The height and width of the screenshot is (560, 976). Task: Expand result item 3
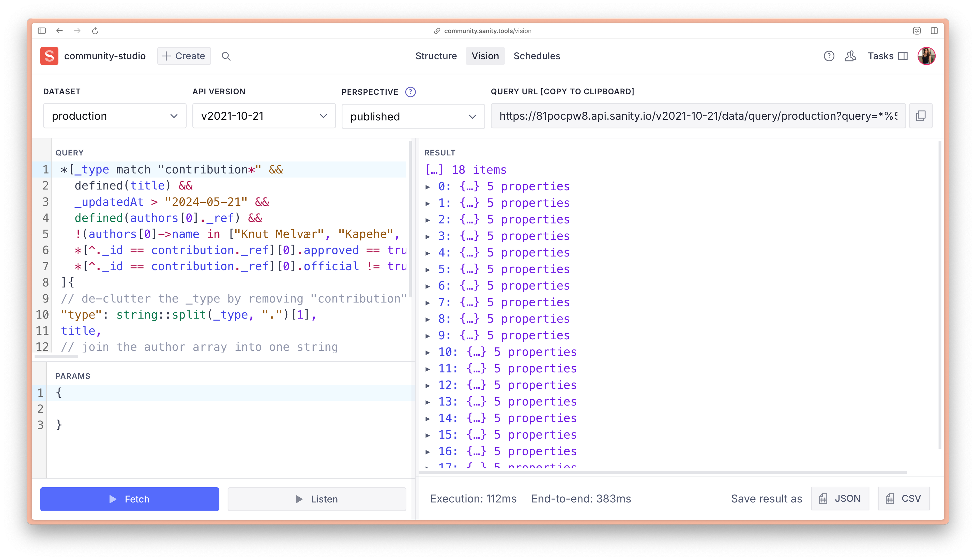(428, 236)
